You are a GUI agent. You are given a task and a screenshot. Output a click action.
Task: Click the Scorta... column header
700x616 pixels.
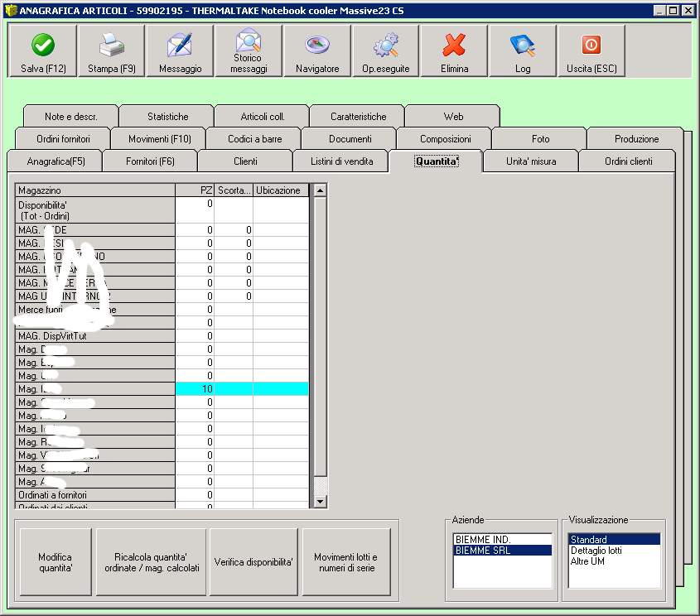[x=234, y=190]
